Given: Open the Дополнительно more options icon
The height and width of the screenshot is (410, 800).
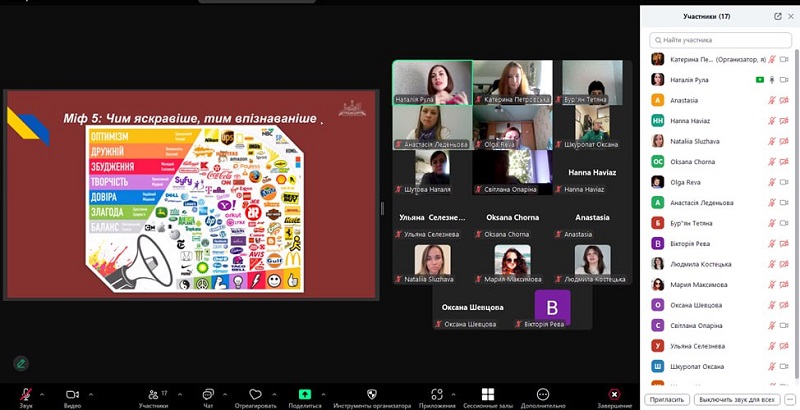Looking at the screenshot, I should (x=543, y=394).
